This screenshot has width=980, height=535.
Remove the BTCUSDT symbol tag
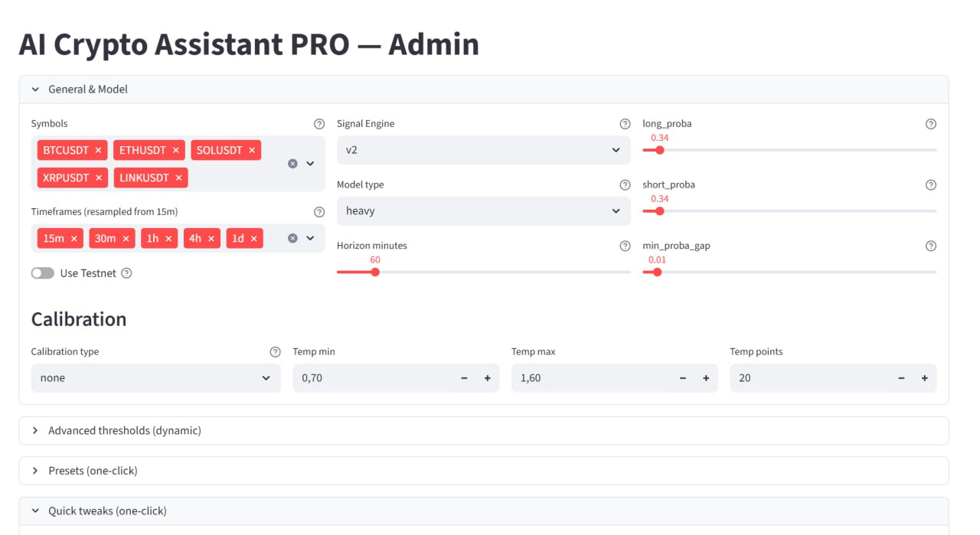click(x=98, y=150)
